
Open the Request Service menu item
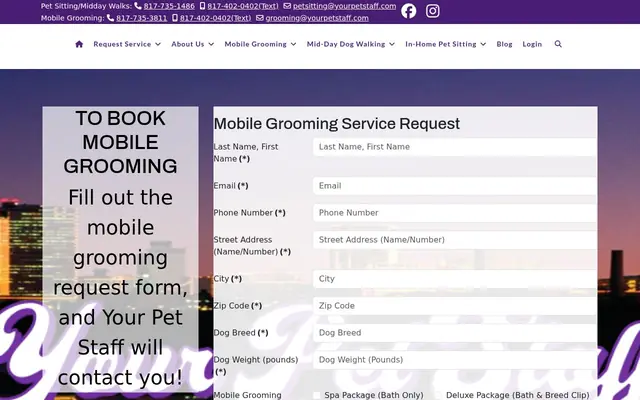(x=122, y=44)
